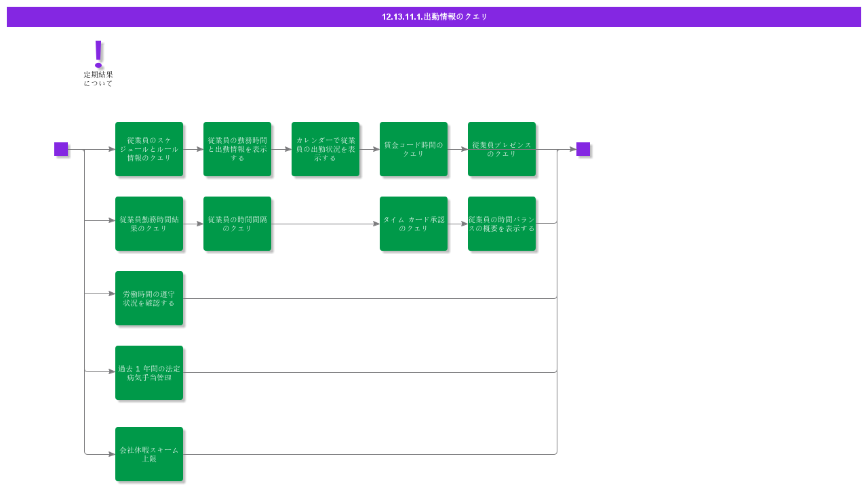Click the connector between 賃金コード時間 and 従業員プレゼンス

(458, 148)
